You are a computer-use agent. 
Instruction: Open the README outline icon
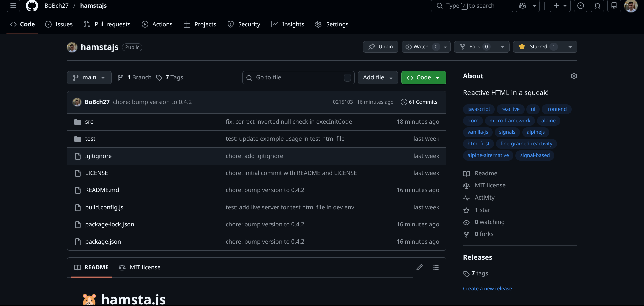tap(435, 267)
